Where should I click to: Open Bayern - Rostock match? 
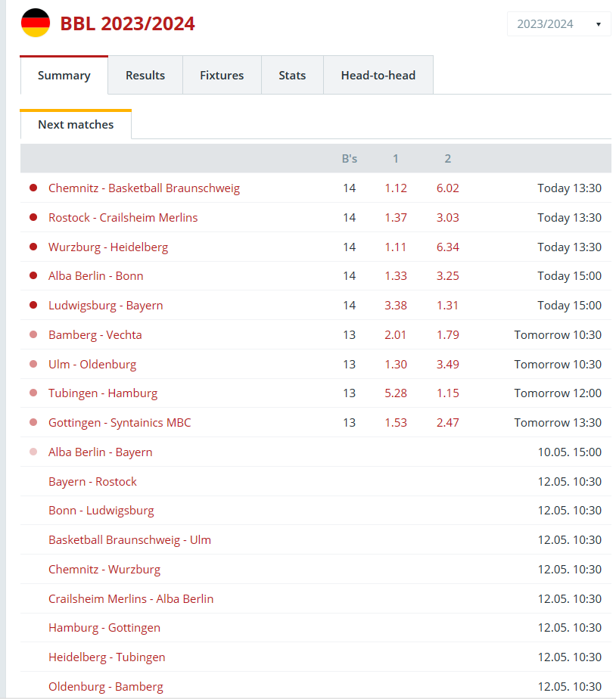tap(92, 481)
